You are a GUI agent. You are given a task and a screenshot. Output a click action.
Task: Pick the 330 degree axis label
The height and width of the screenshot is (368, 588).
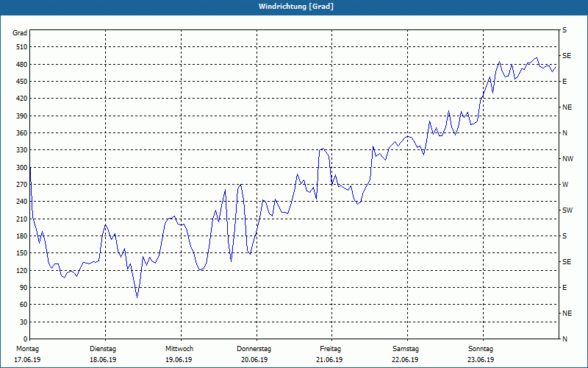(22, 150)
